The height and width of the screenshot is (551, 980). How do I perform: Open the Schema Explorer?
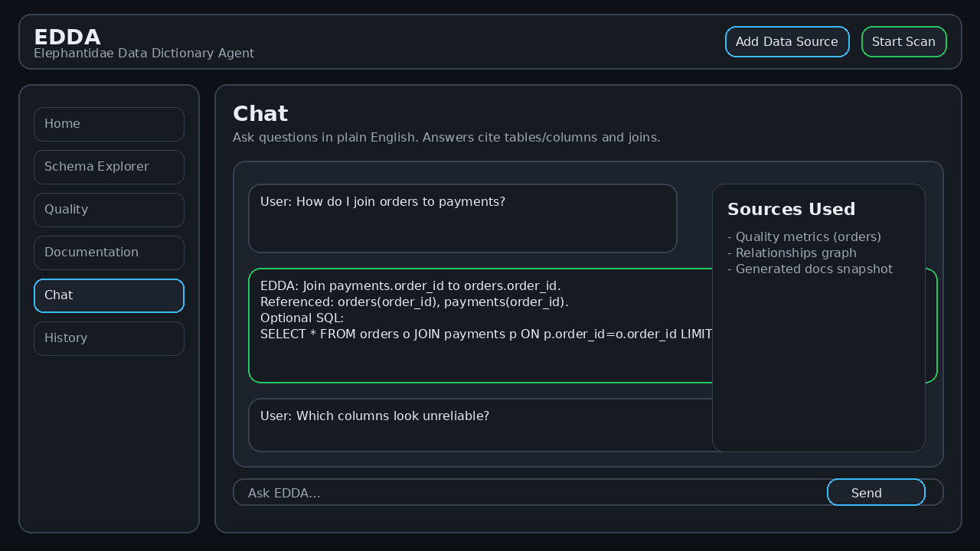(109, 167)
